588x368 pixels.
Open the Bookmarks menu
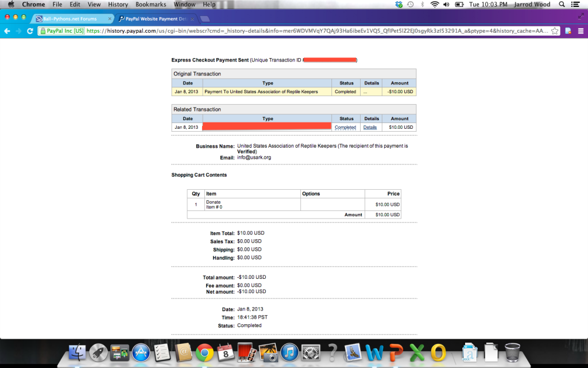tap(151, 5)
